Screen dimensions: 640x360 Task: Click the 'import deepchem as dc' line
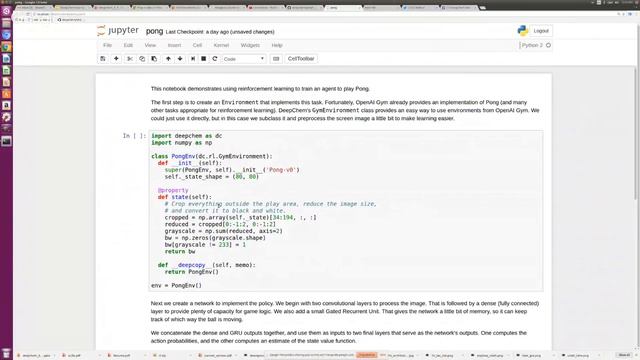point(187,136)
